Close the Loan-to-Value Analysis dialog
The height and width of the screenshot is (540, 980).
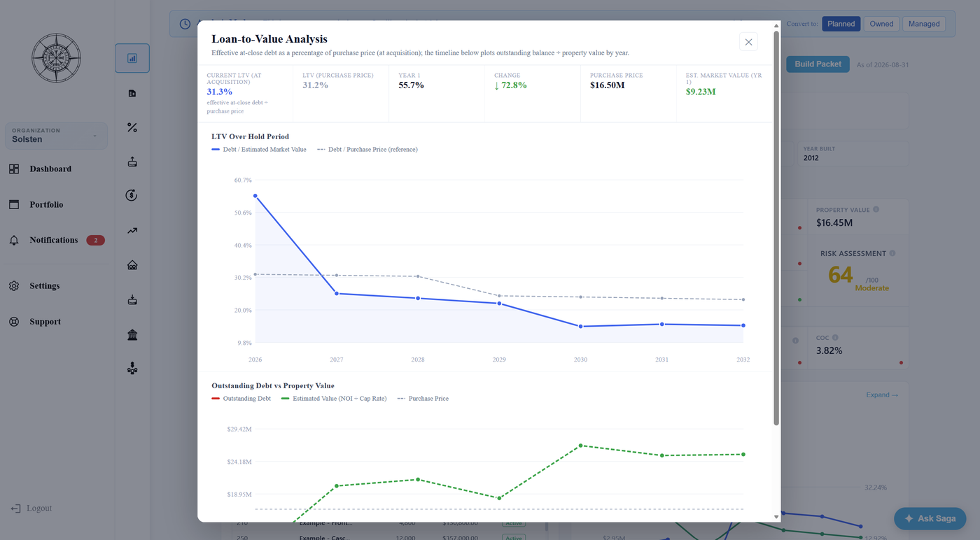coord(748,42)
